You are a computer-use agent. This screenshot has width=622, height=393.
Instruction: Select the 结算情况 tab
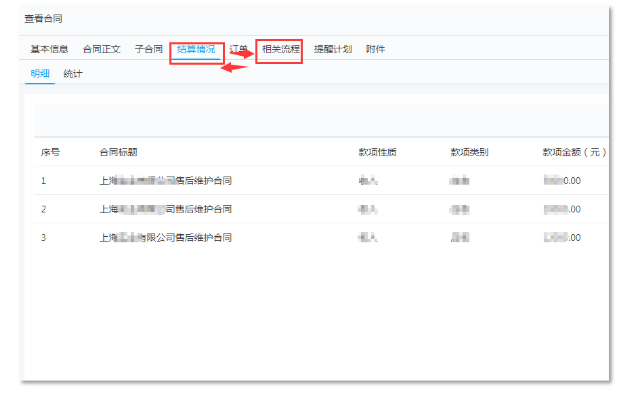tap(196, 49)
